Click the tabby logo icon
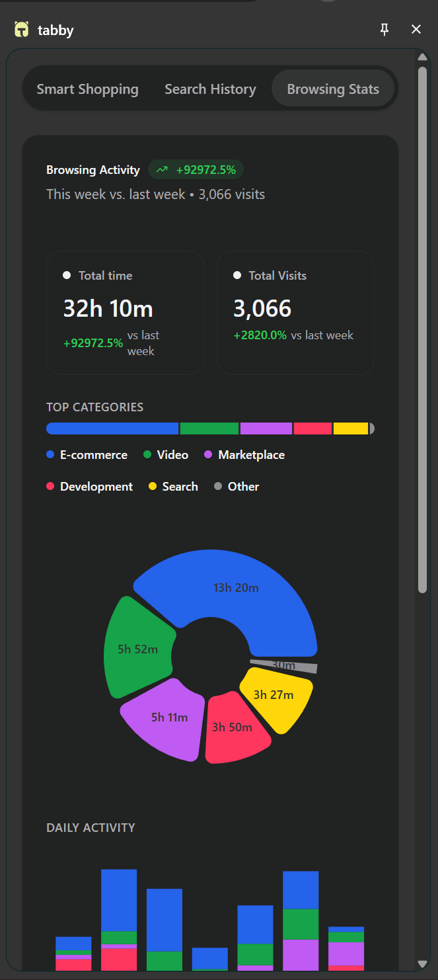This screenshot has width=438, height=980. (22, 30)
